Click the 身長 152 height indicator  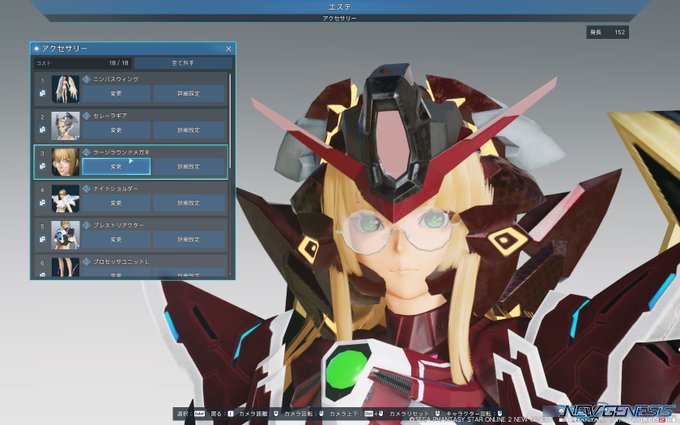point(607,32)
